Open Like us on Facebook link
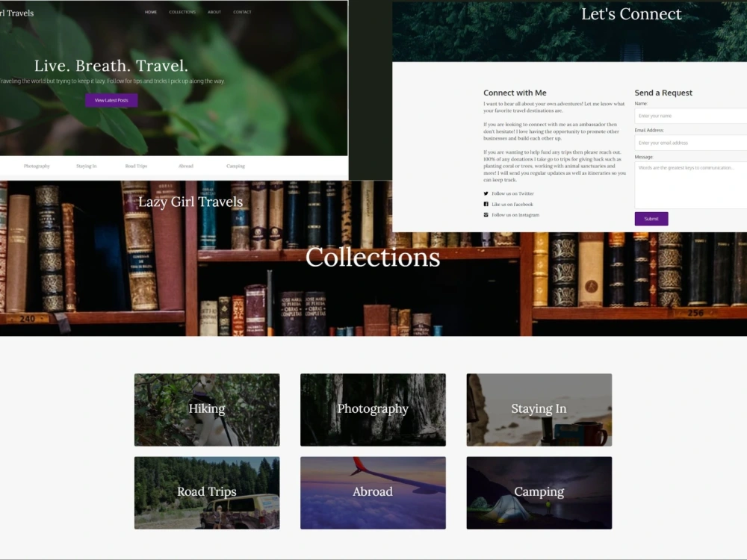747x560 pixels. coord(512,205)
